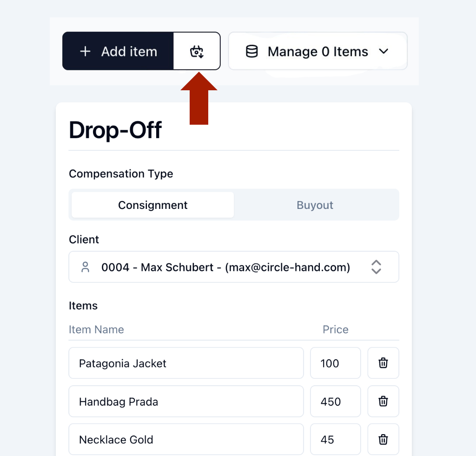Delete the Handbag Prada row

pos(383,401)
